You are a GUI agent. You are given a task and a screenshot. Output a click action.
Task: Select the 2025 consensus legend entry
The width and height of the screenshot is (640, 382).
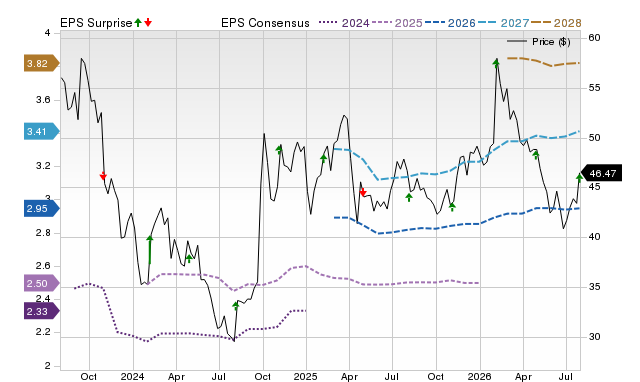[397, 23]
